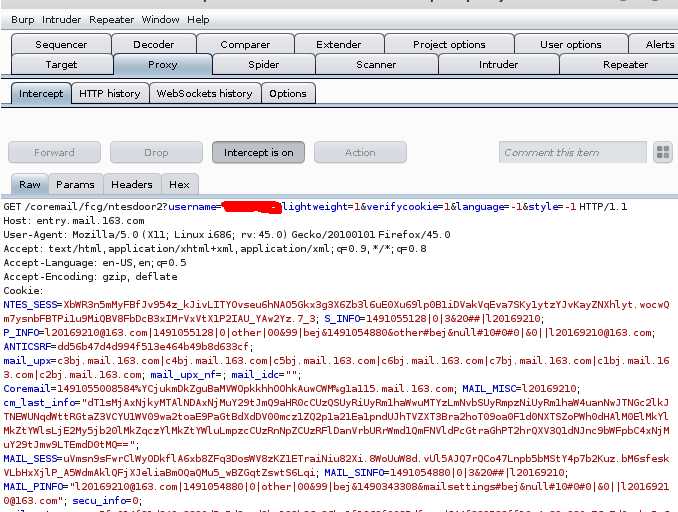
Task: Toggle the Intercept is on button
Action: tap(258, 153)
